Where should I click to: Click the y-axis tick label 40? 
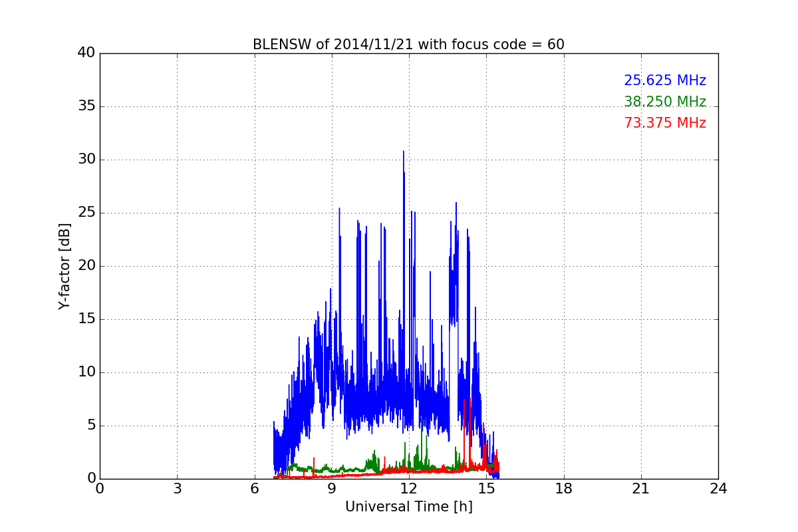pos(86,53)
